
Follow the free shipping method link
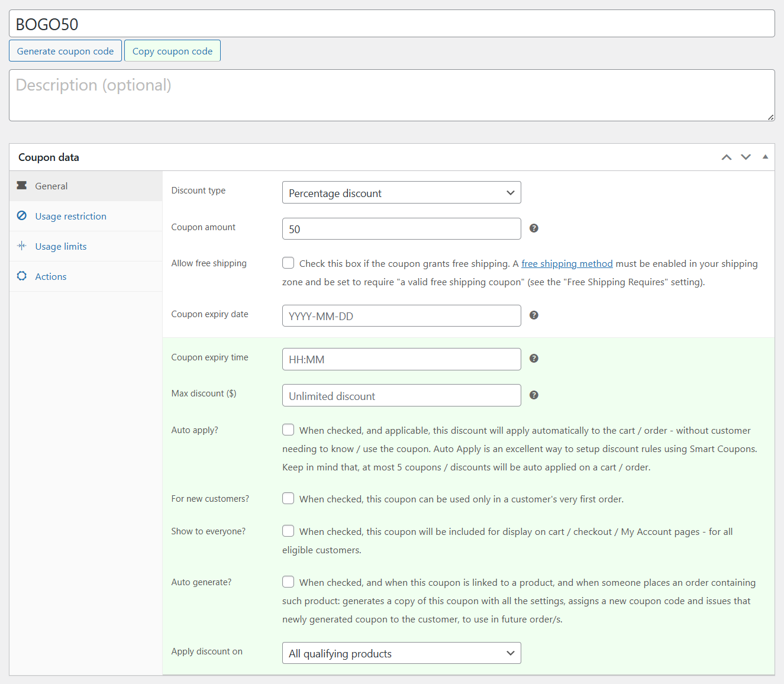(567, 264)
